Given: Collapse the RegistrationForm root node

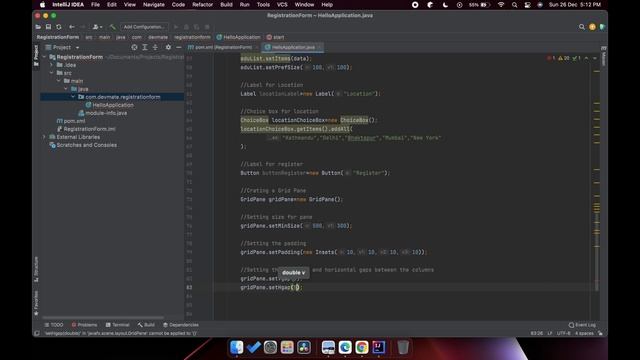Looking at the screenshot, I should 44,57.
